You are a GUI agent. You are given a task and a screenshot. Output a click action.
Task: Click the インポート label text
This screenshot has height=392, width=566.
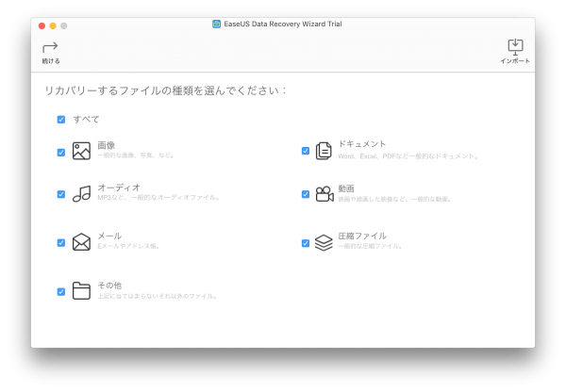[x=515, y=61]
